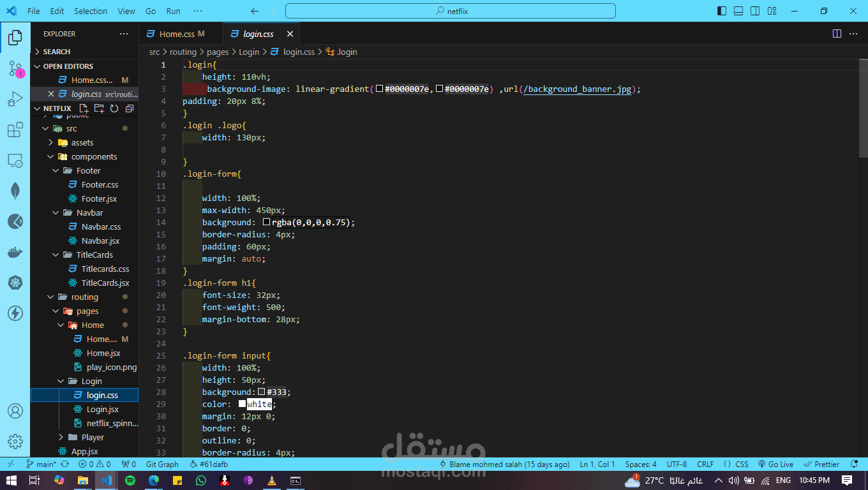
Task: Click main* branch in status bar
Action: [x=41, y=464]
